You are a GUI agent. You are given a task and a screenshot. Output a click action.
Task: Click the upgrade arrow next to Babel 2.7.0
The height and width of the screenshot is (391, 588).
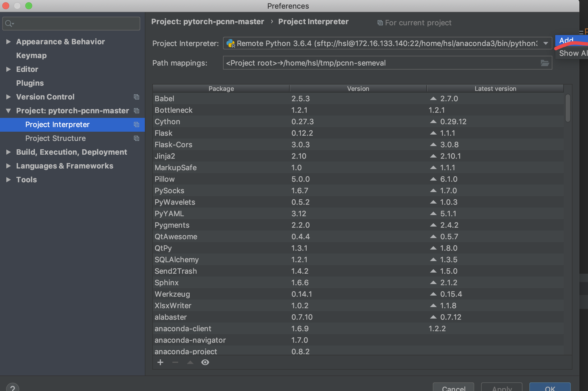433,99
